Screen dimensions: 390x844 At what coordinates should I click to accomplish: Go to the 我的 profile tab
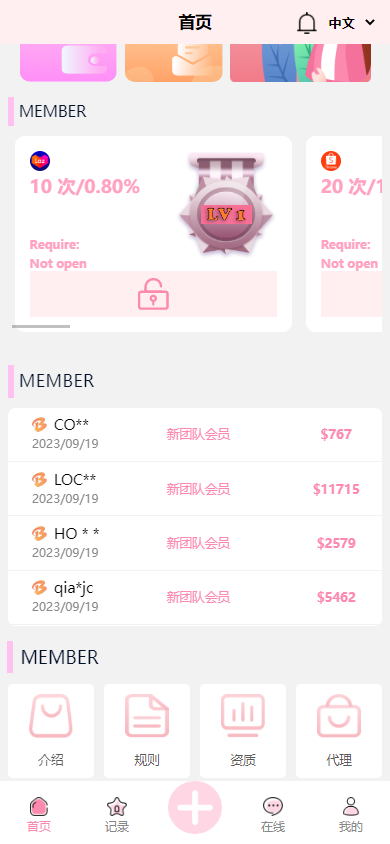coord(351,814)
